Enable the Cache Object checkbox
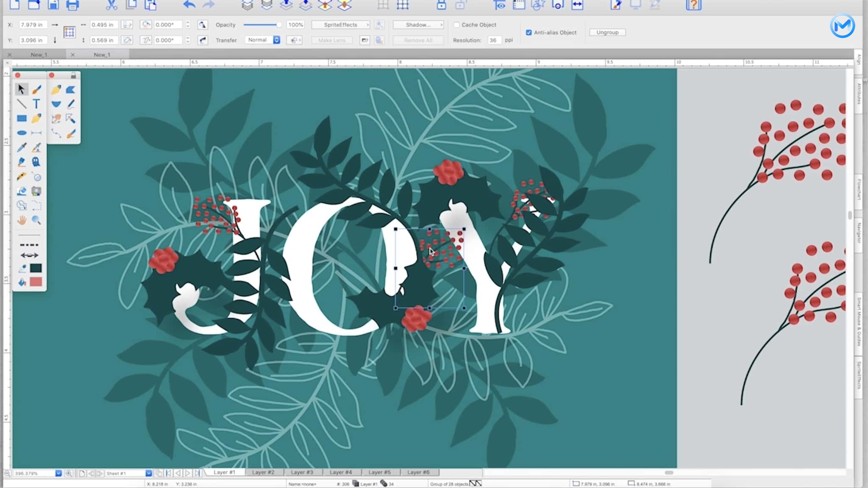Viewport: 868px width, 488px height. click(457, 25)
